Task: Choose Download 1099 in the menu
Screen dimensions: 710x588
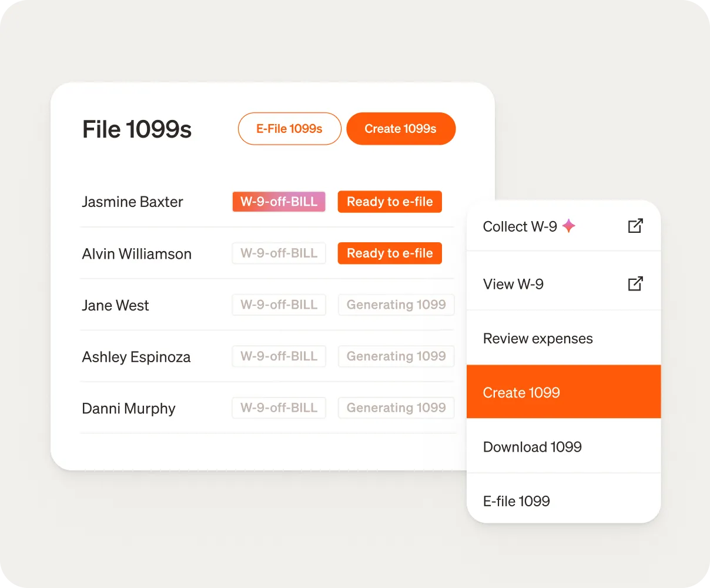Action: [x=564, y=447]
